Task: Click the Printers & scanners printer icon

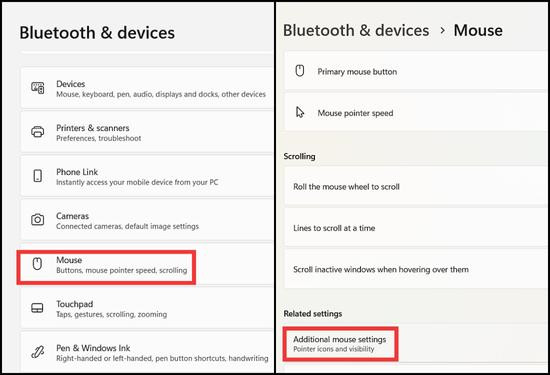Action: (38, 132)
